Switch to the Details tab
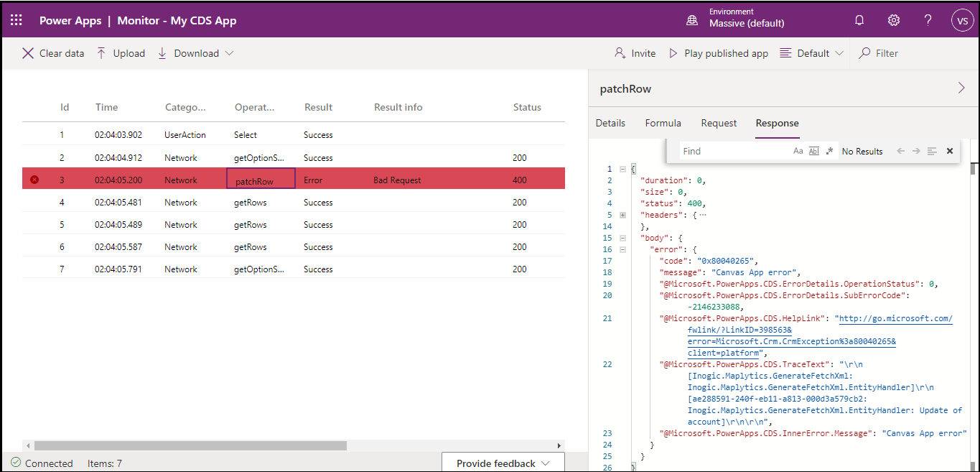 click(610, 123)
